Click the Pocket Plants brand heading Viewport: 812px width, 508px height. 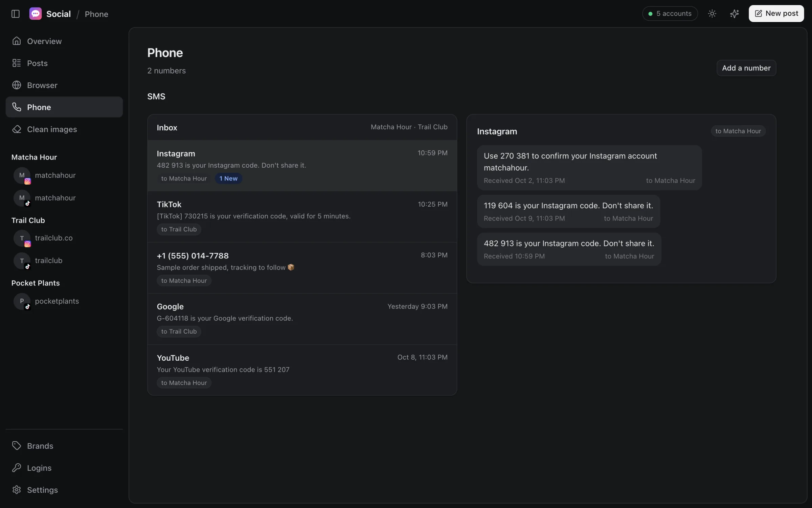pos(36,283)
